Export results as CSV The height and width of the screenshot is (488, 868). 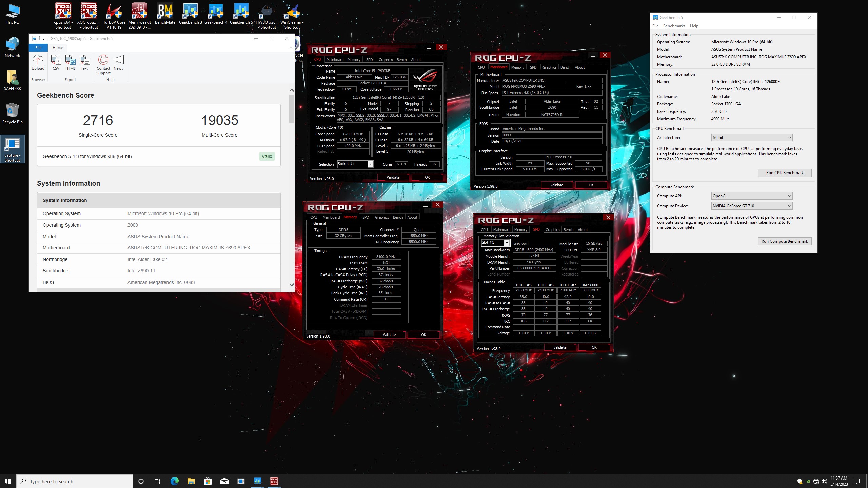click(56, 63)
